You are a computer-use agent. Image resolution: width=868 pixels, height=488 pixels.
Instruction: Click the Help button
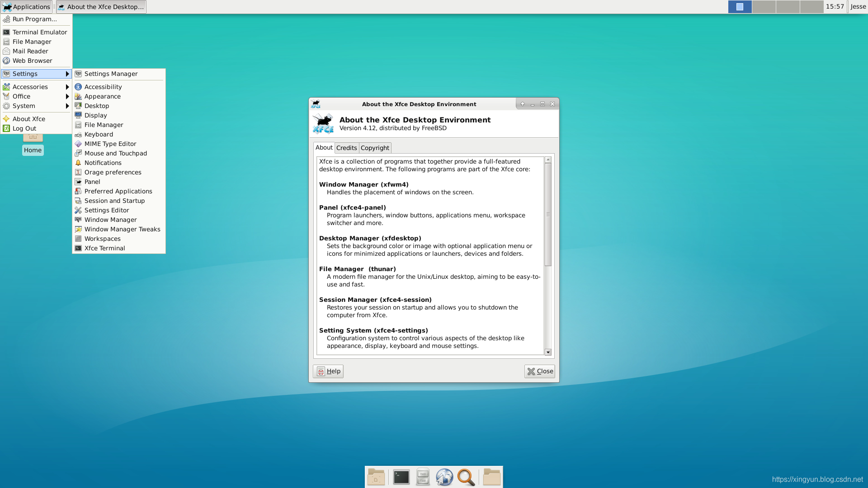[328, 371]
